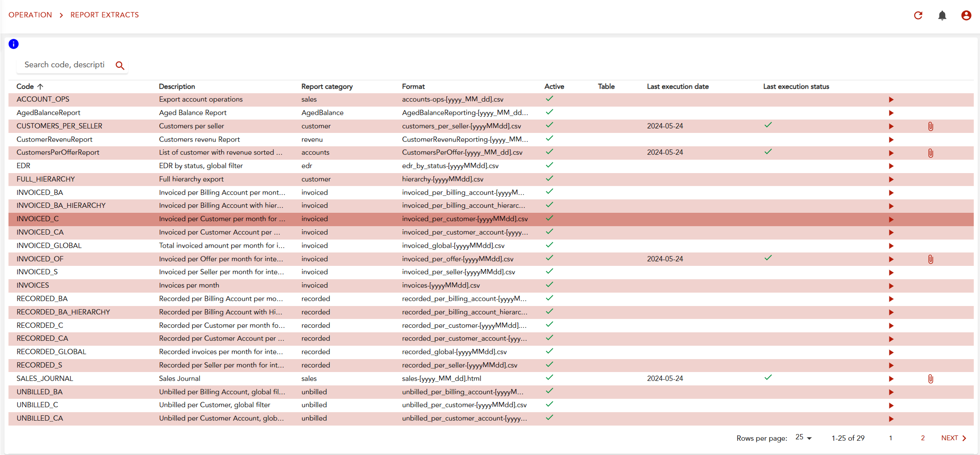The height and width of the screenshot is (455, 980).
Task: Open the rows per page dropdown
Action: click(803, 438)
